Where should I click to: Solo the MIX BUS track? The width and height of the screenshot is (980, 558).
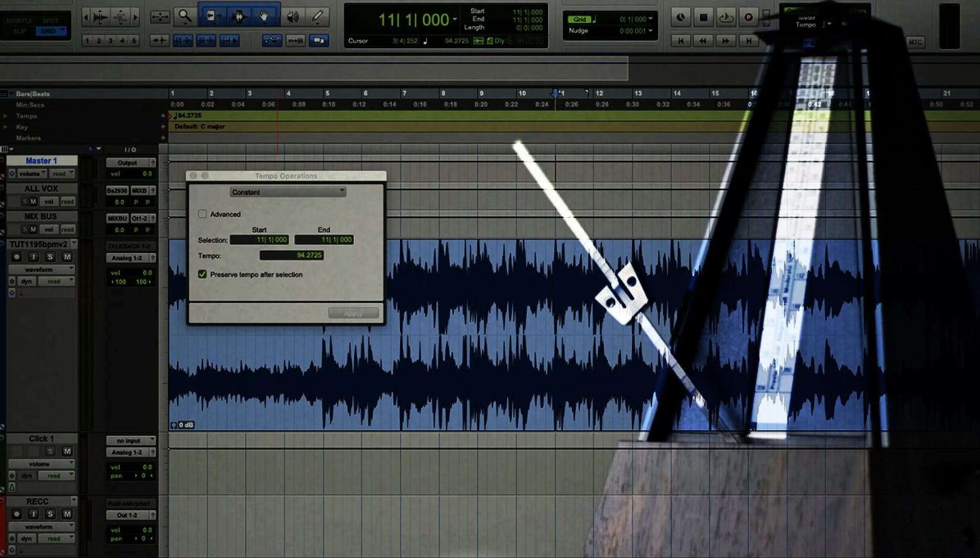pos(25,229)
